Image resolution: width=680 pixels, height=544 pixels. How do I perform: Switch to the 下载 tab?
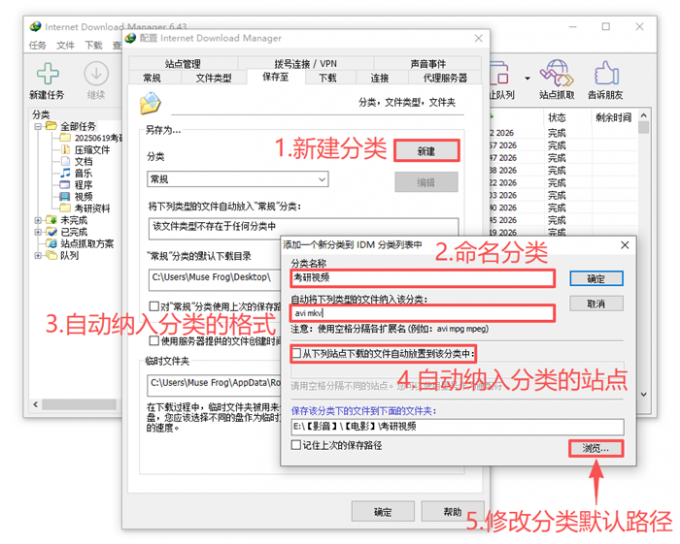tap(328, 78)
